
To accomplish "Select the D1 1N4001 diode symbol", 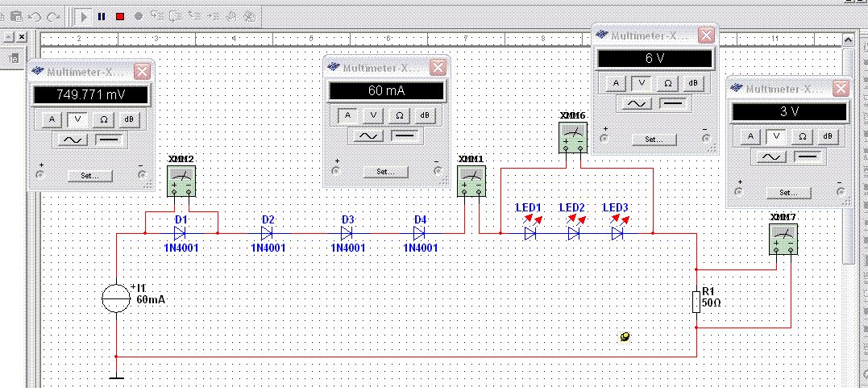I will click(x=180, y=233).
